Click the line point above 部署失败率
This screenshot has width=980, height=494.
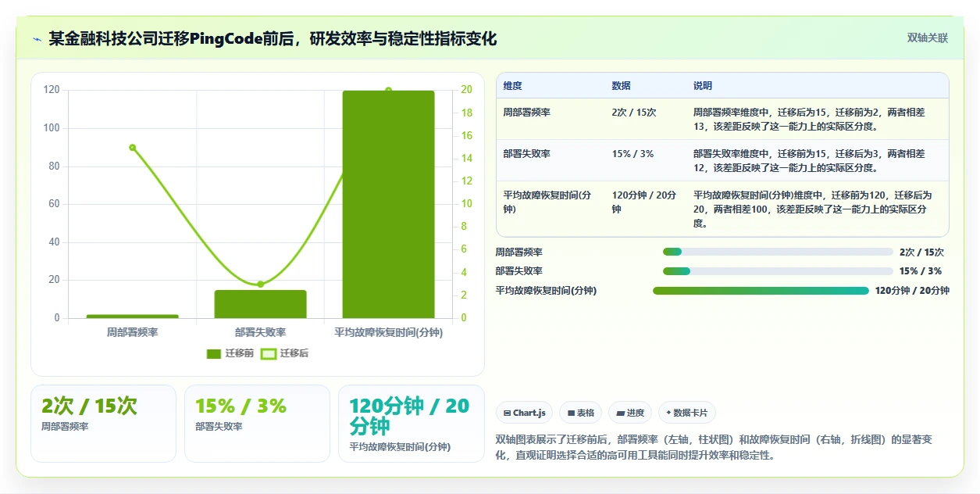(x=260, y=284)
